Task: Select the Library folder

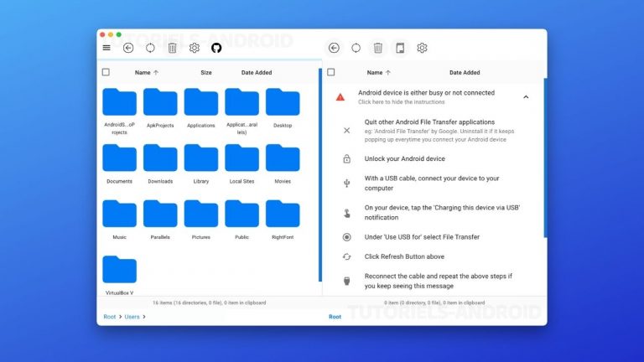Action: [201, 163]
